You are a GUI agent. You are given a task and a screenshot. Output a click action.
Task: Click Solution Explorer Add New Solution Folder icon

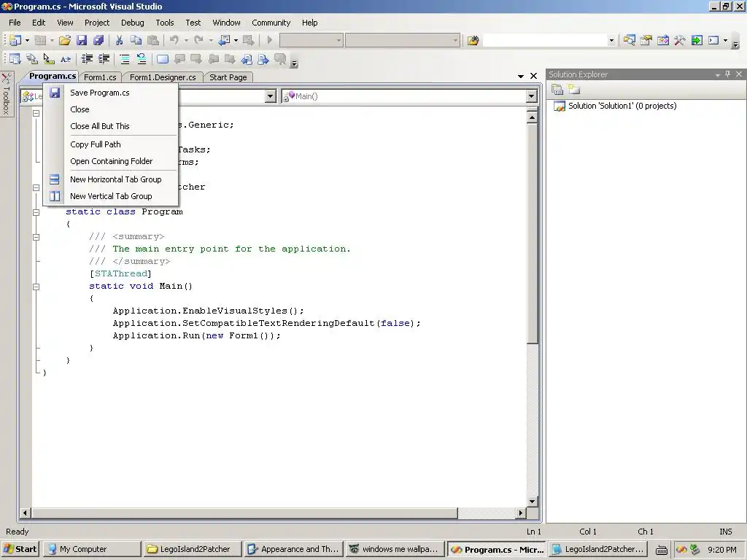[574, 89]
